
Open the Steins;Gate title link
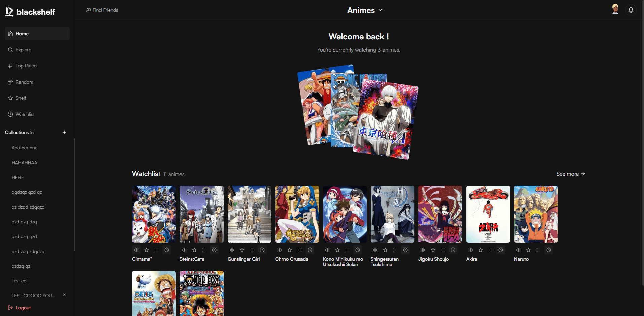coord(192,259)
